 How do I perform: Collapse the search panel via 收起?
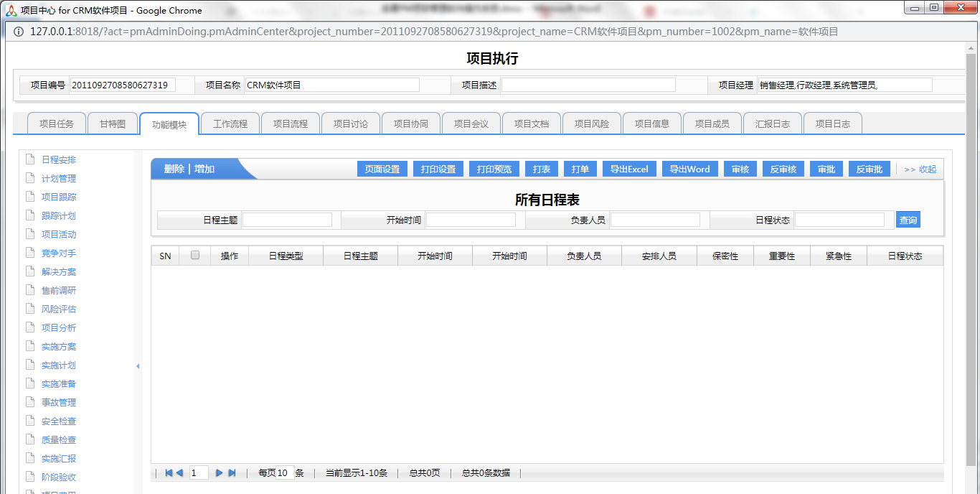tap(920, 169)
